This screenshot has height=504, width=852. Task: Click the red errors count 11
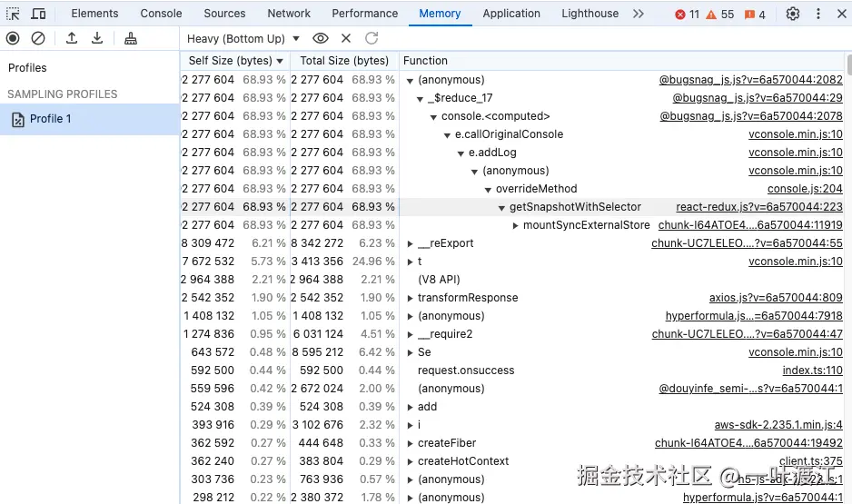(x=688, y=15)
